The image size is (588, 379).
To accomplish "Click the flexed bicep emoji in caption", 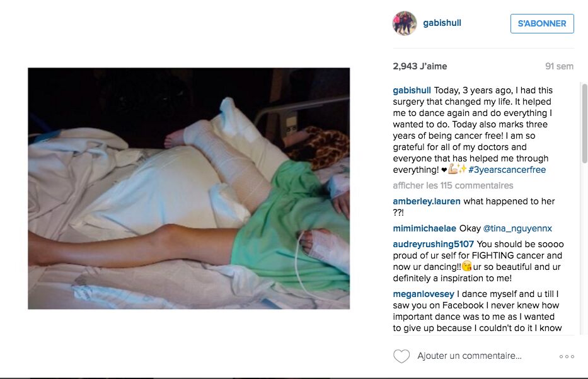I will pos(453,169).
